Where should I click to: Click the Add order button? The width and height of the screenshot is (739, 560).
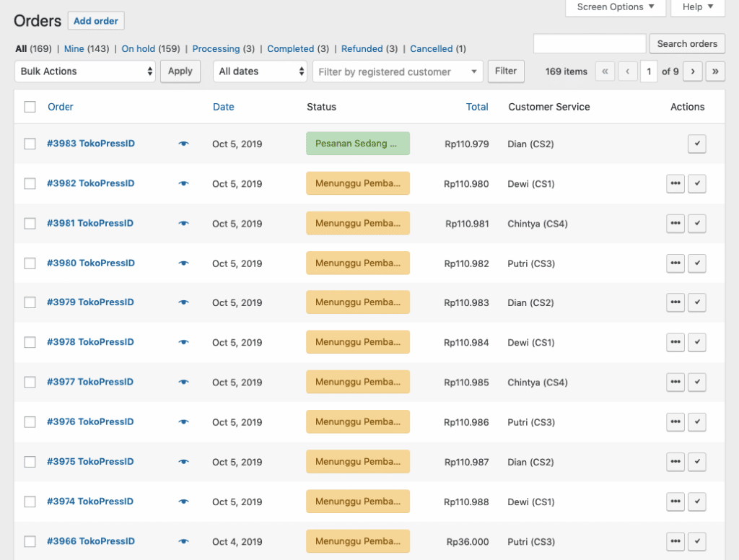point(96,21)
